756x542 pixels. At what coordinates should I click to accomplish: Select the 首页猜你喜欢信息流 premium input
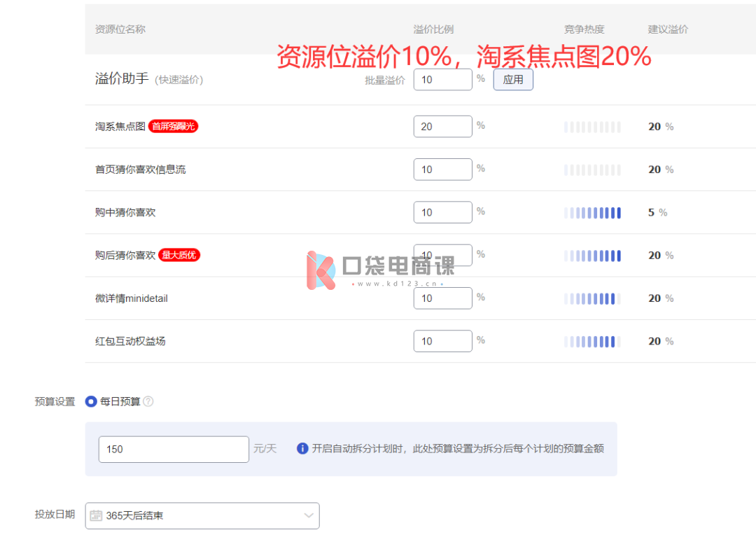pos(442,169)
